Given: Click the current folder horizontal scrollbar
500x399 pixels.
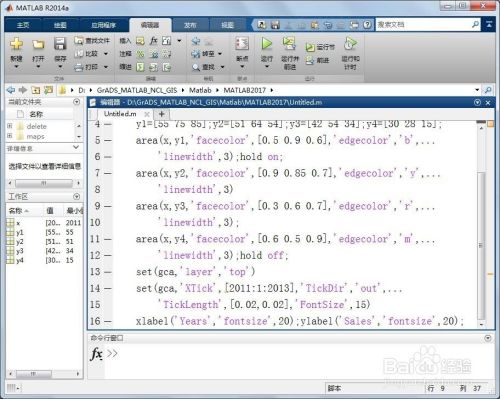Looking at the screenshot, I should click(x=44, y=183).
